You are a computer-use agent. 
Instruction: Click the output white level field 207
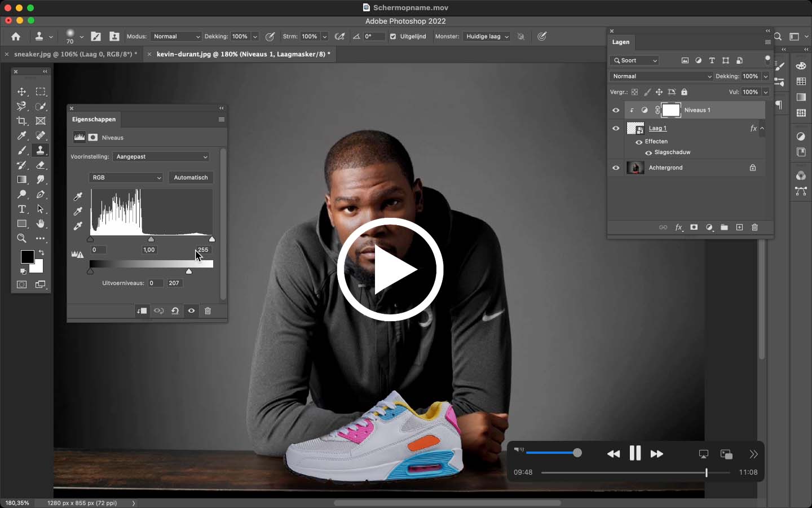click(174, 283)
